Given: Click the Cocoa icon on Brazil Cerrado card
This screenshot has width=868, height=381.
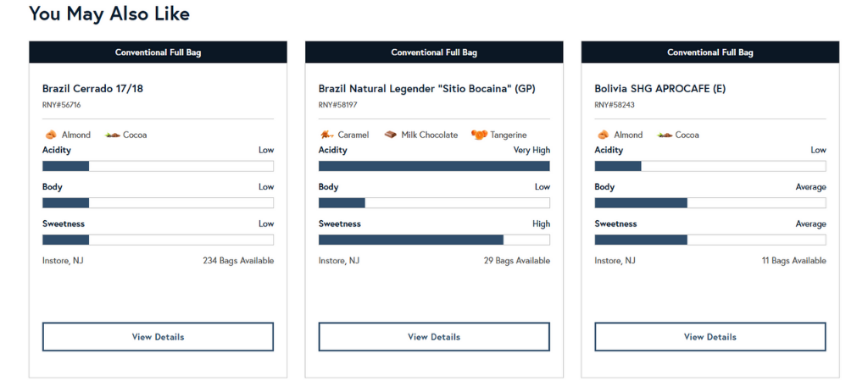Looking at the screenshot, I should pyautogui.click(x=113, y=135).
